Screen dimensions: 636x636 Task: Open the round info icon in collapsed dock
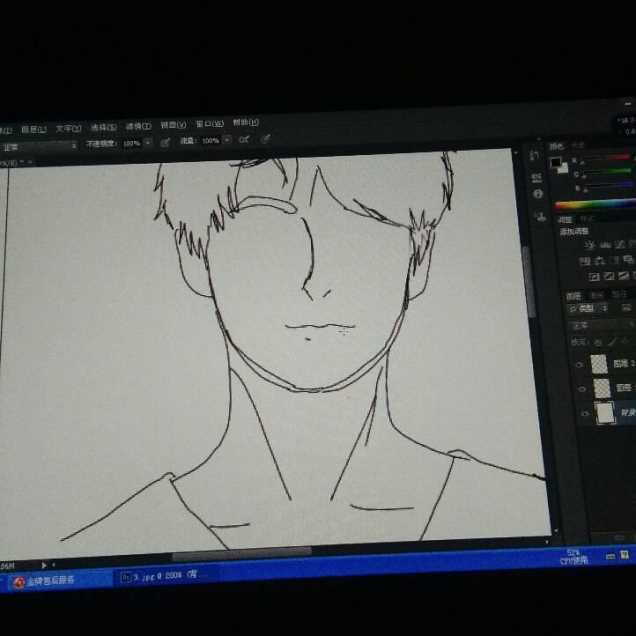[538, 194]
